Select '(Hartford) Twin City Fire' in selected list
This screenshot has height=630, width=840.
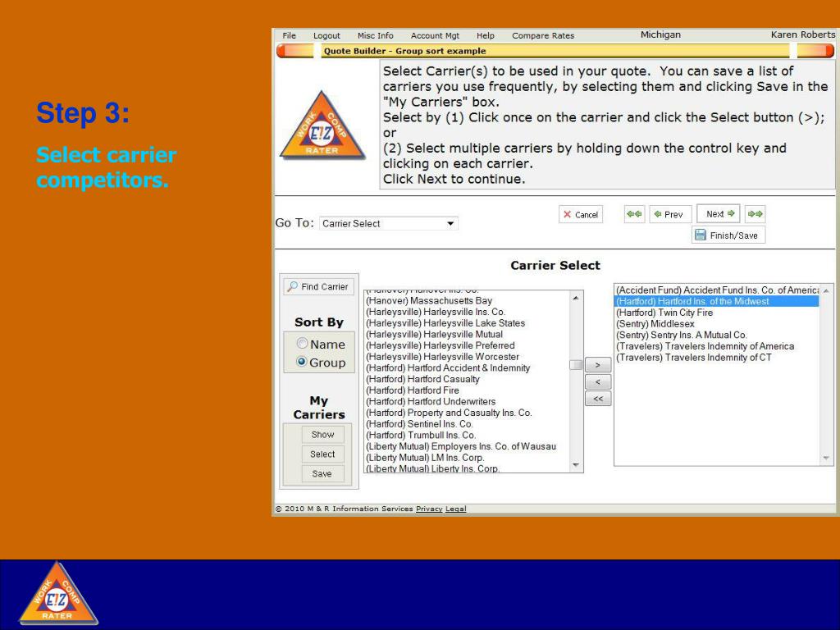click(x=717, y=313)
